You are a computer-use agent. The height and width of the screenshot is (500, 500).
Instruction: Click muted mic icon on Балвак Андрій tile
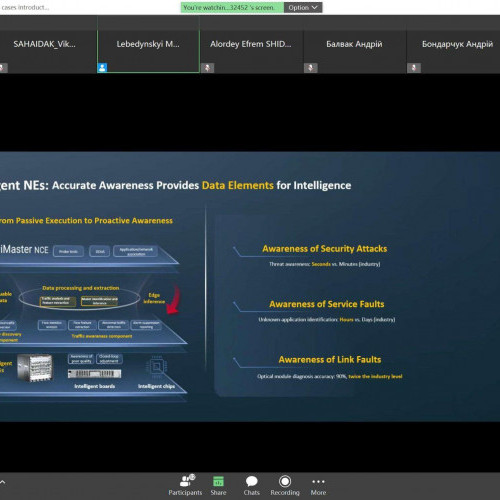[x=311, y=68]
